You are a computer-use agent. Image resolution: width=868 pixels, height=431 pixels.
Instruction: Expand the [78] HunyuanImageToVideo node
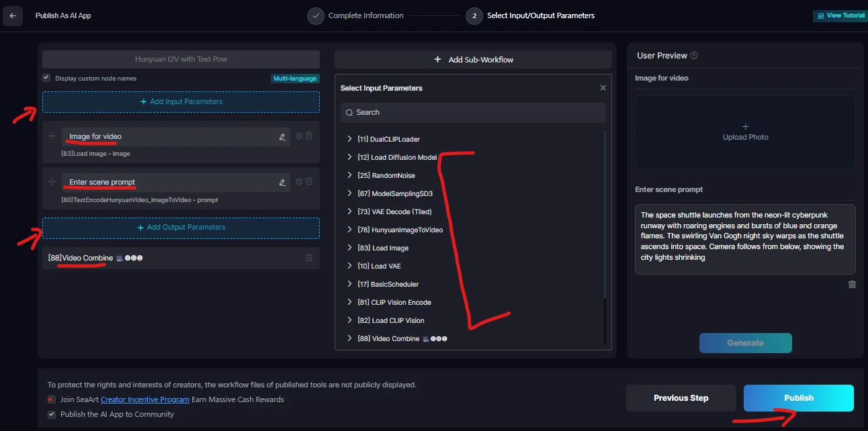click(349, 230)
